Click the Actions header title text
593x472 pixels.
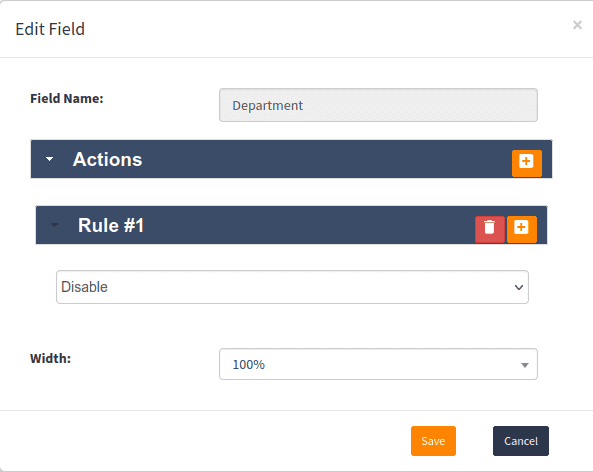(107, 159)
